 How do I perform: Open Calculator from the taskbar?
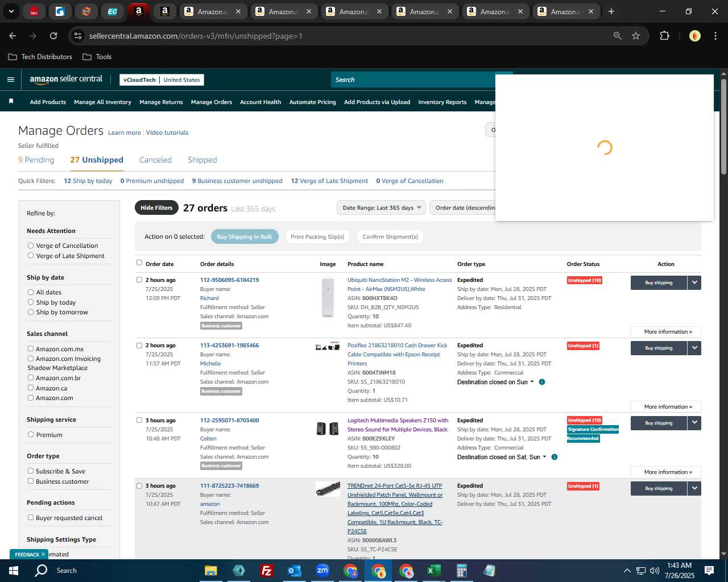pyautogui.click(x=461, y=571)
